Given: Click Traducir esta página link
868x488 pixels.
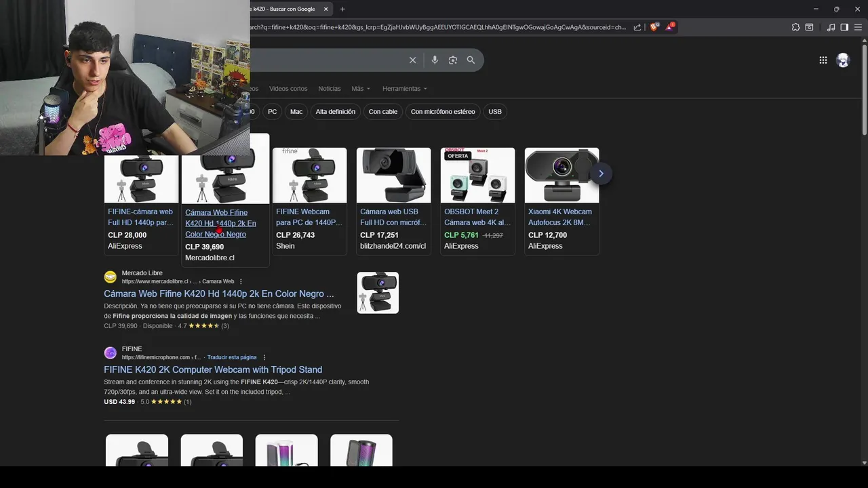Looking at the screenshot, I should [232, 357].
